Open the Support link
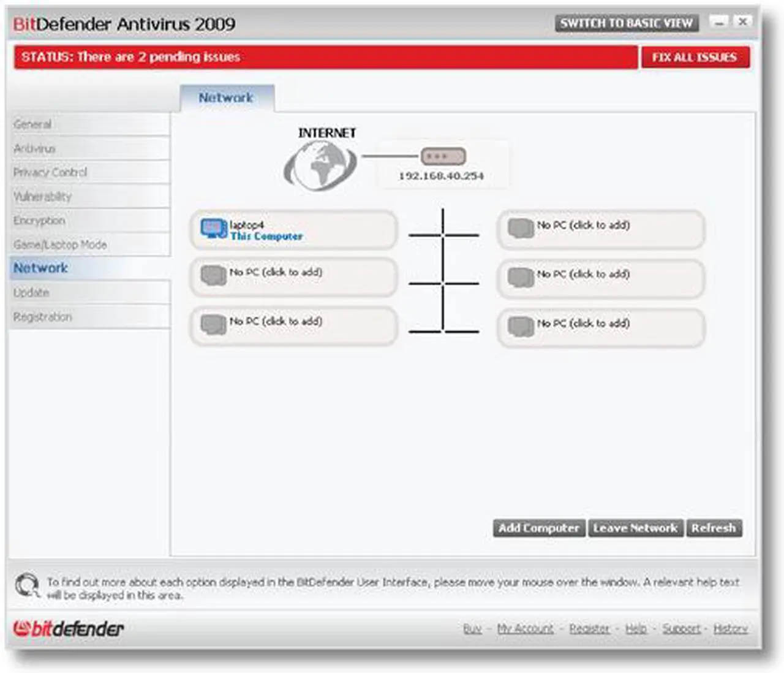The height and width of the screenshot is (673, 784). pyautogui.click(x=681, y=628)
